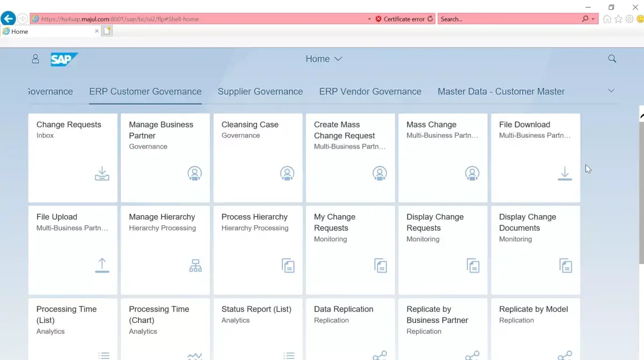Viewport: 644px width, 360px height.
Task: Open the Fiori launchpad search icon
Action: click(x=612, y=59)
